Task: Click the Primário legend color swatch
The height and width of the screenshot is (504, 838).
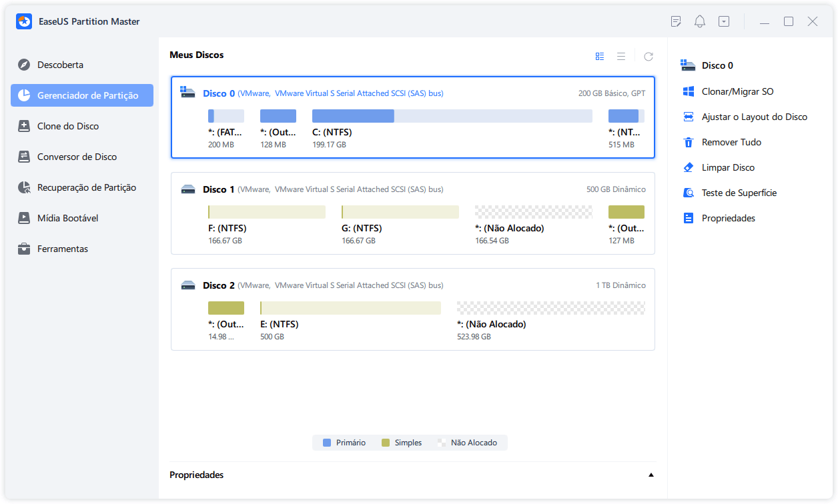Action: 326,442
